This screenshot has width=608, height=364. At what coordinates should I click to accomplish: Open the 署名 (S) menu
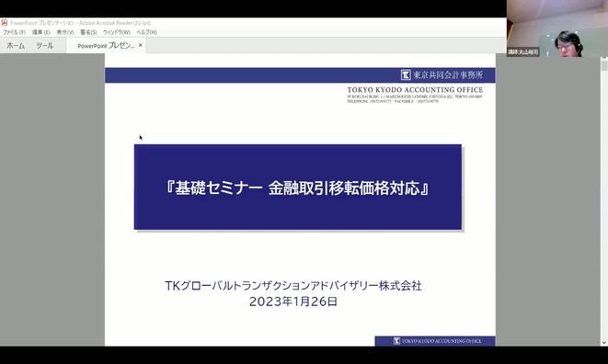click(x=88, y=32)
